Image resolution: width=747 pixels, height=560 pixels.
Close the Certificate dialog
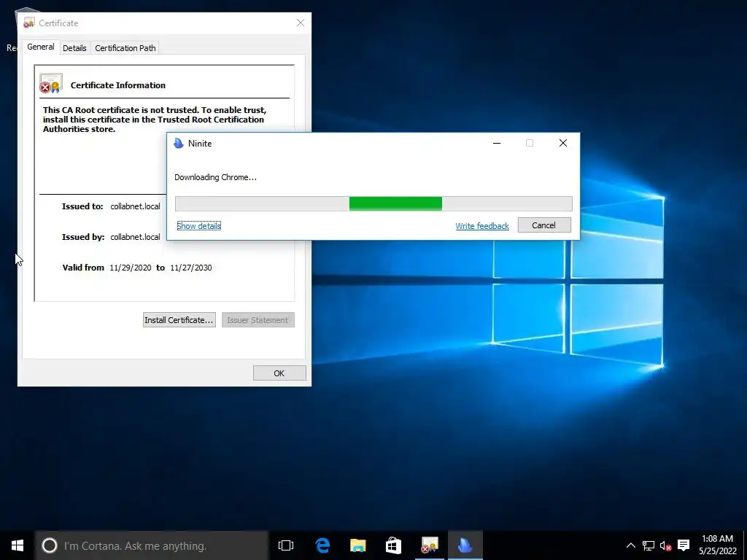pos(301,23)
